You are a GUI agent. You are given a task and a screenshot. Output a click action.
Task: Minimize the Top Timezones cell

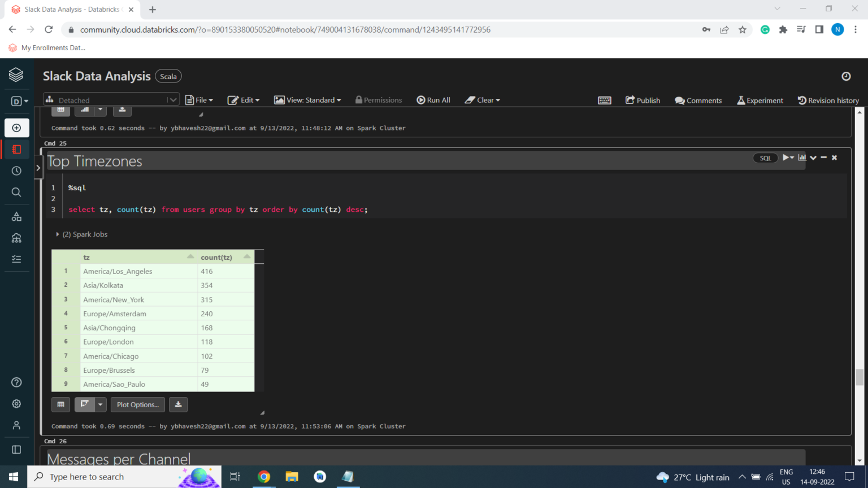824,158
